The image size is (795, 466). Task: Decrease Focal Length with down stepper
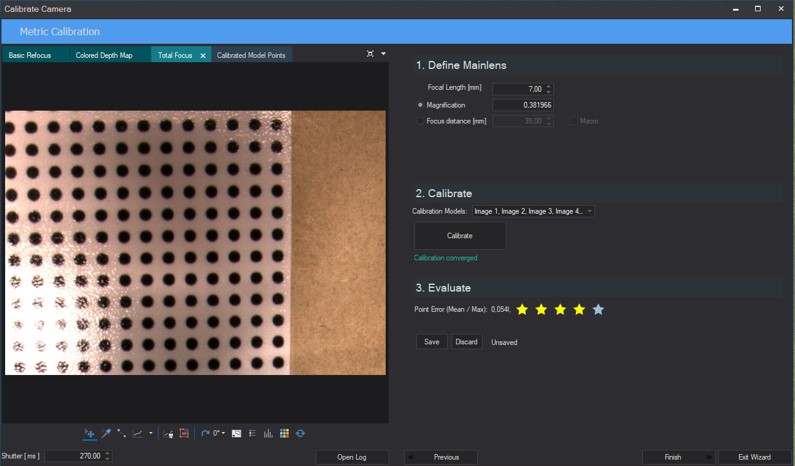[549, 92]
